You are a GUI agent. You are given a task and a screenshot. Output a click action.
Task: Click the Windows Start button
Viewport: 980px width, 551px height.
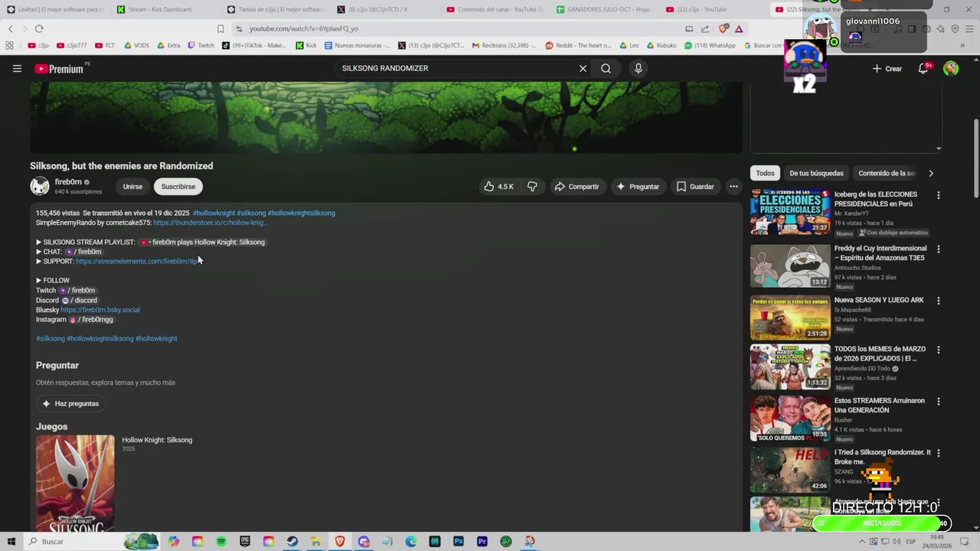11,541
